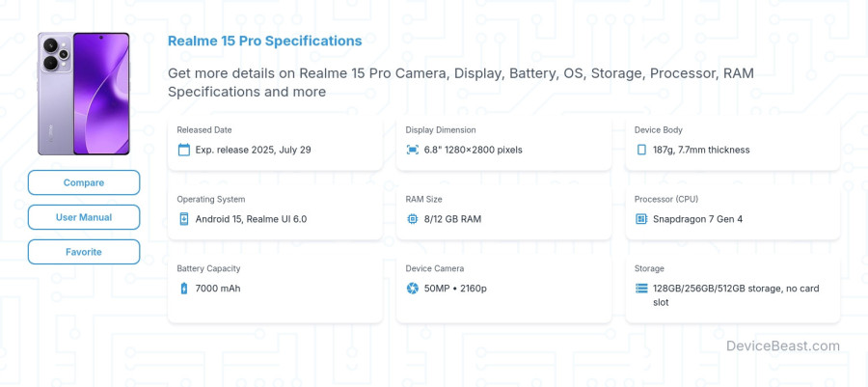This screenshot has height=387, width=868.
Task: Click the storage stack icon
Action: [641, 288]
